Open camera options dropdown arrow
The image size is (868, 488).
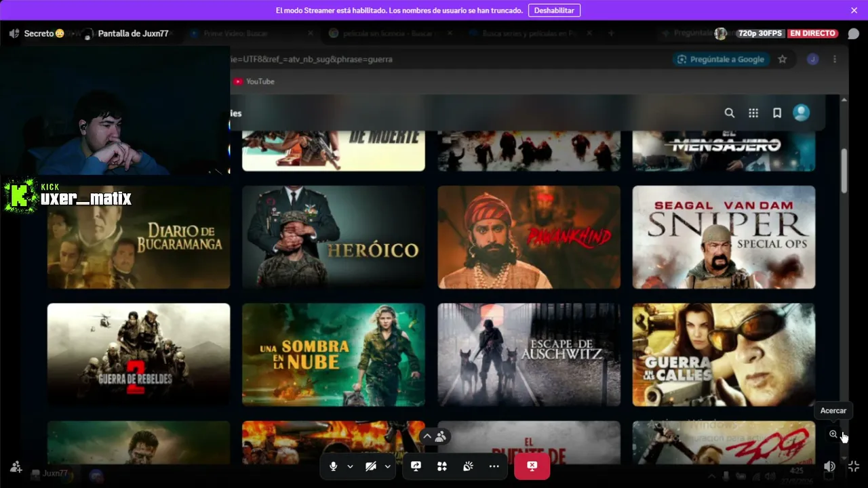click(388, 466)
